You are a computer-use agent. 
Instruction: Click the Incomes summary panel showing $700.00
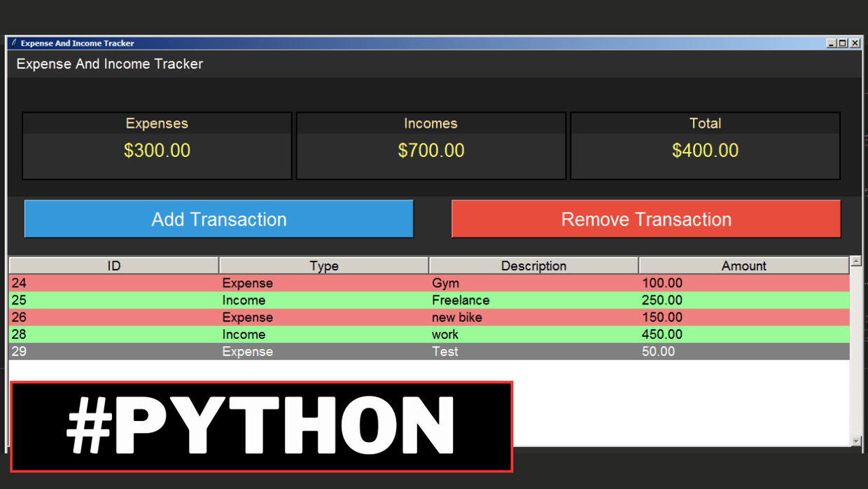[x=430, y=145]
